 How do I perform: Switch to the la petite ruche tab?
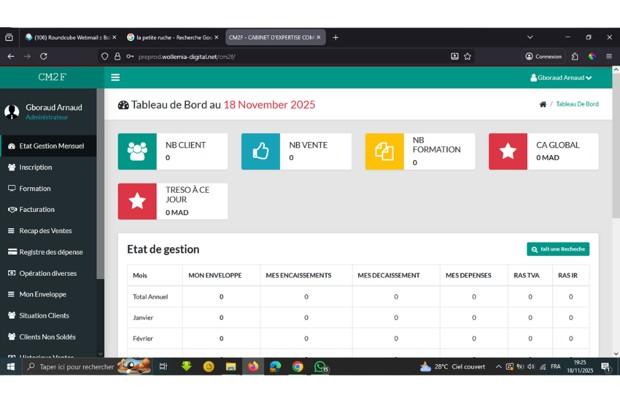170,37
